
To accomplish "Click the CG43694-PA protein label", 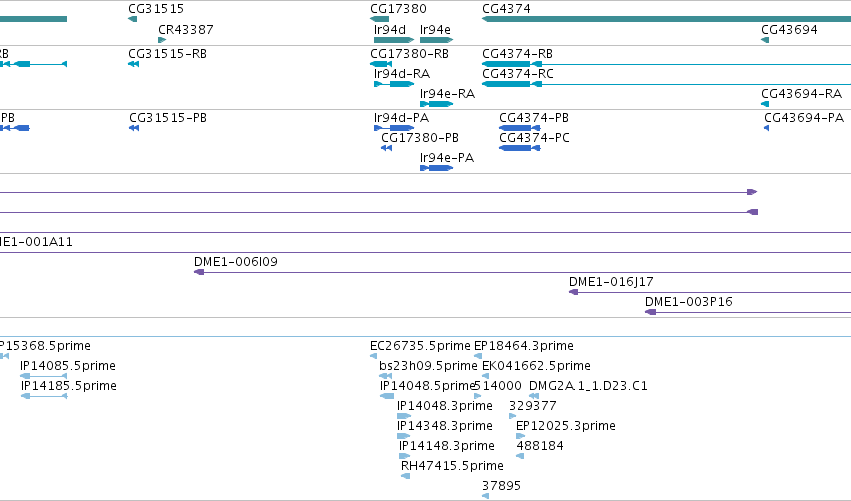I will pyautogui.click(x=804, y=118).
